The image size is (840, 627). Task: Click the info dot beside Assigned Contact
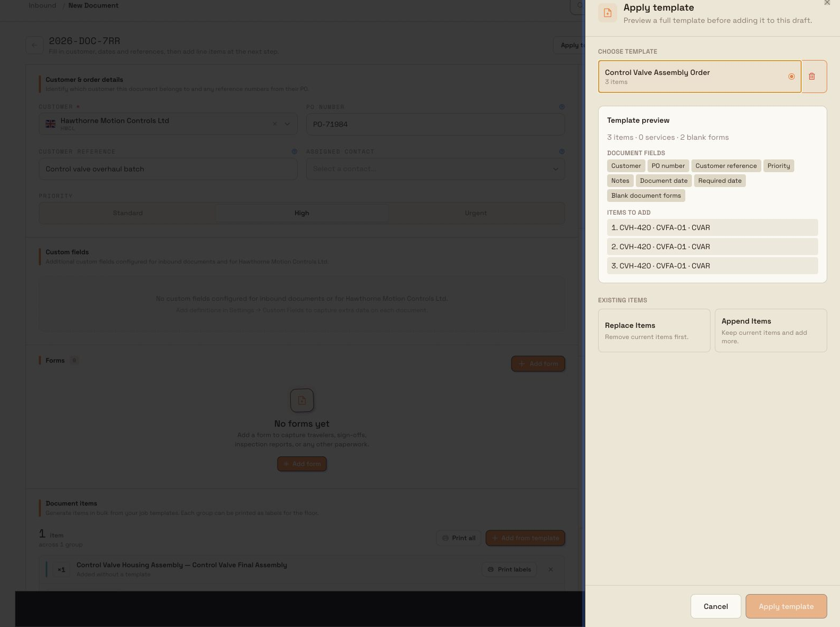(x=562, y=151)
